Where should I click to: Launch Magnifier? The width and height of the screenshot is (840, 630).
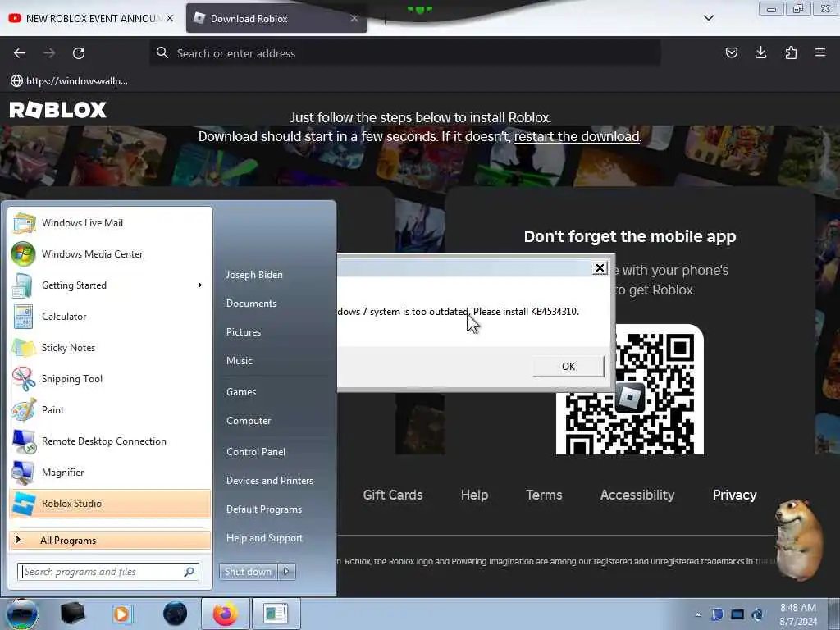pos(110,472)
